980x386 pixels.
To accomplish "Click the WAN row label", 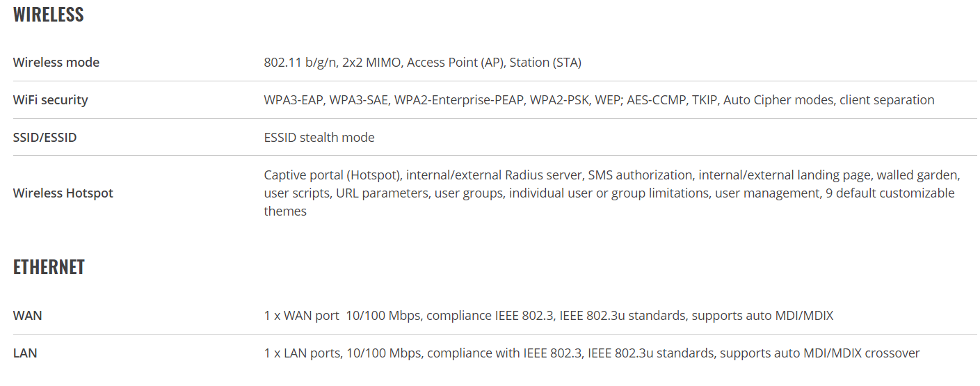I will (28, 316).
